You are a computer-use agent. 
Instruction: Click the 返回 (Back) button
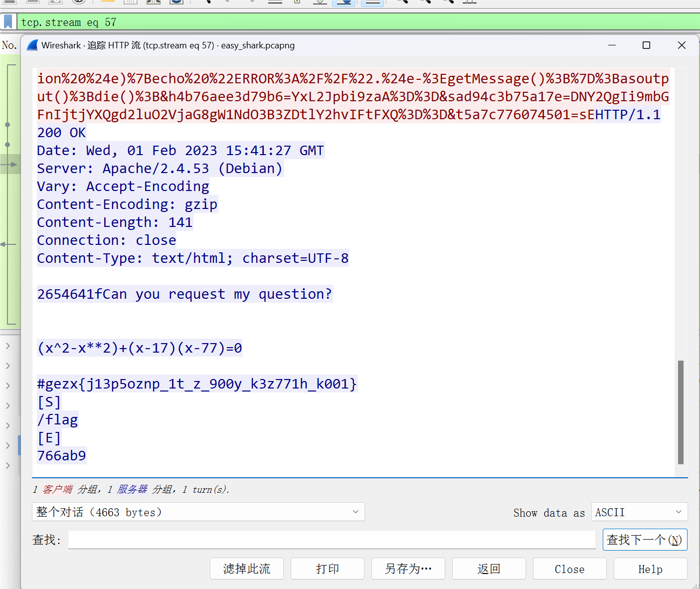coord(489,569)
